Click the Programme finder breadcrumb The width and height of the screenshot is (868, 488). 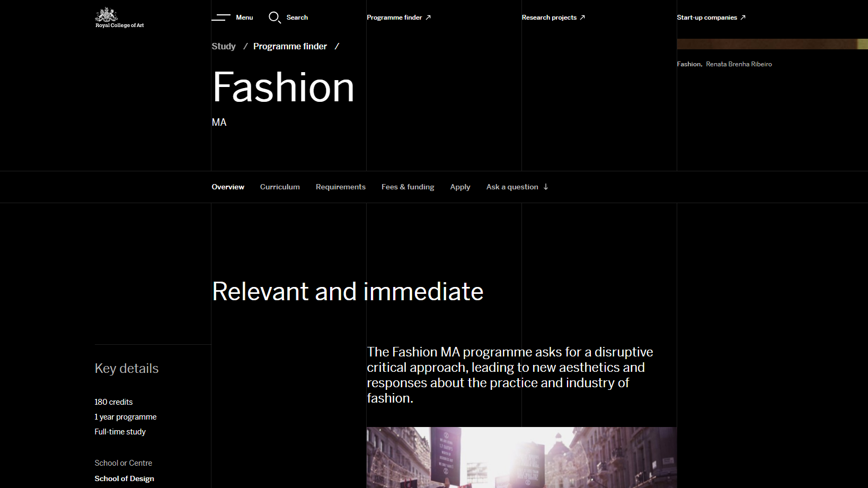coord(290,46)
